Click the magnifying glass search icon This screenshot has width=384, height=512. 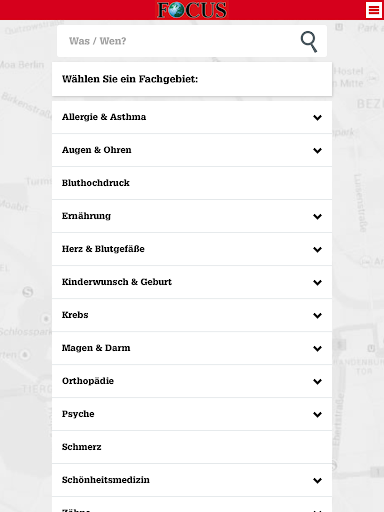coord(309,42)
